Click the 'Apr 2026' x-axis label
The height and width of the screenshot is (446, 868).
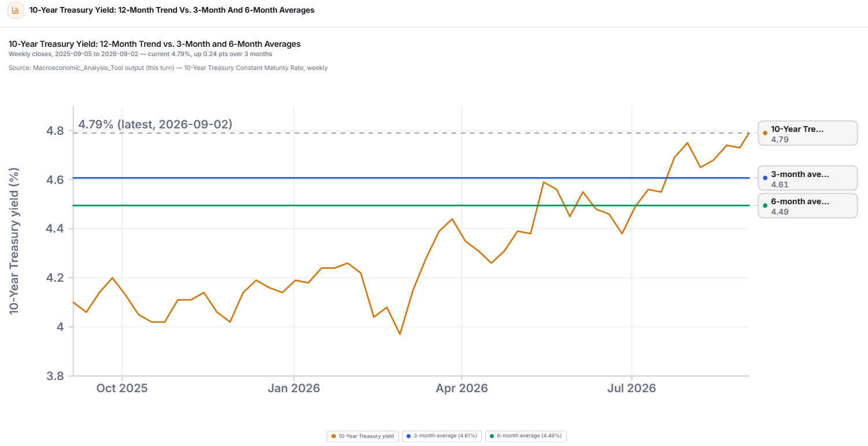pos(461,388)
